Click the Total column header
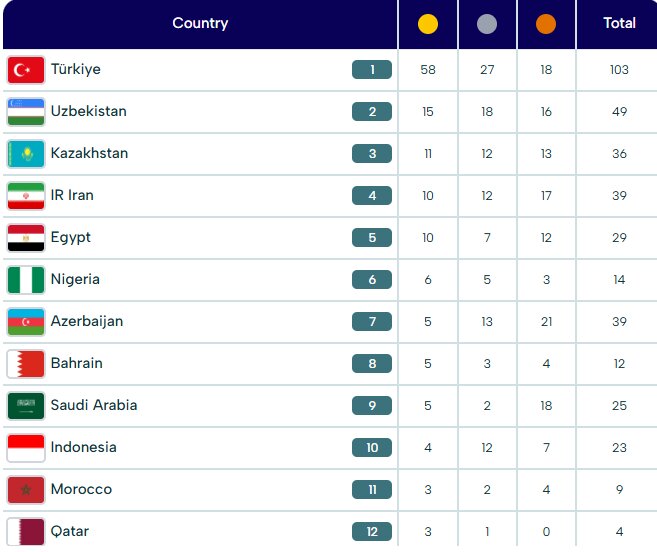The width and height of the screenshot is (657, 552). tap(619, 23)
